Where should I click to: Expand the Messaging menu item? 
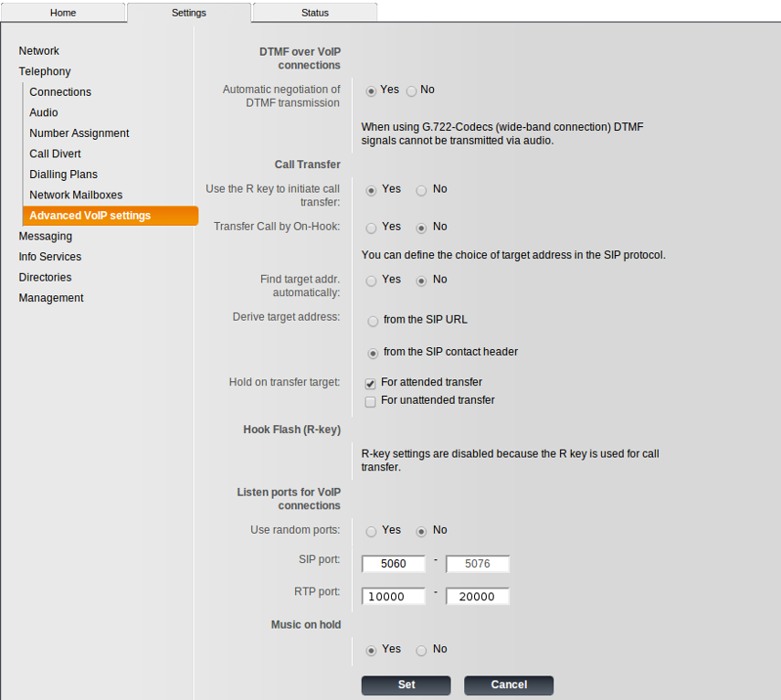[46, 237]
